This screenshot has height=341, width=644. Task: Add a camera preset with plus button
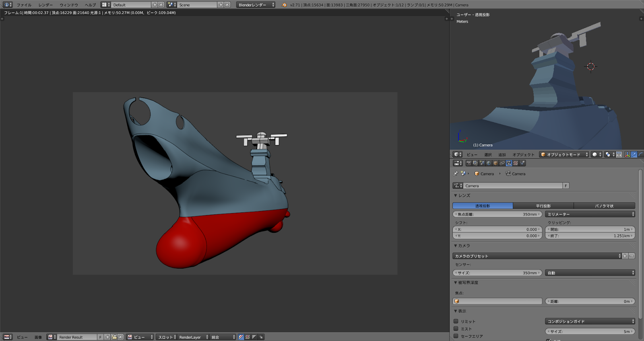pos(625,256)
